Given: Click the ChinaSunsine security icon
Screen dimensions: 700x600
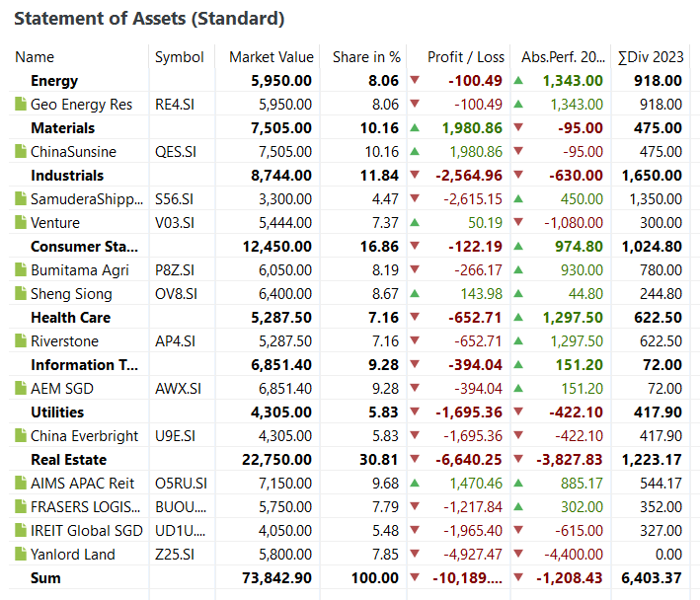Looking at the screenshot, I should (x=21, y=152).
